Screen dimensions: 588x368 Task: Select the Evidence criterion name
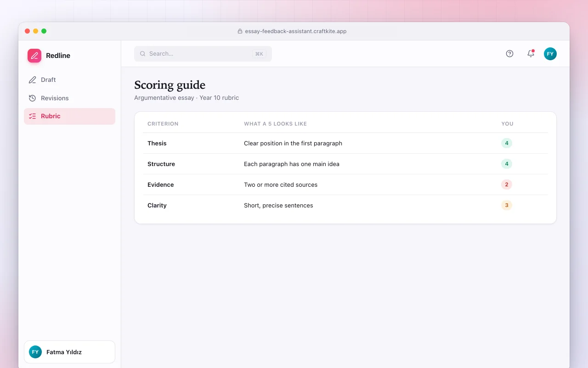pyautogui.click(x=161, y=184)
